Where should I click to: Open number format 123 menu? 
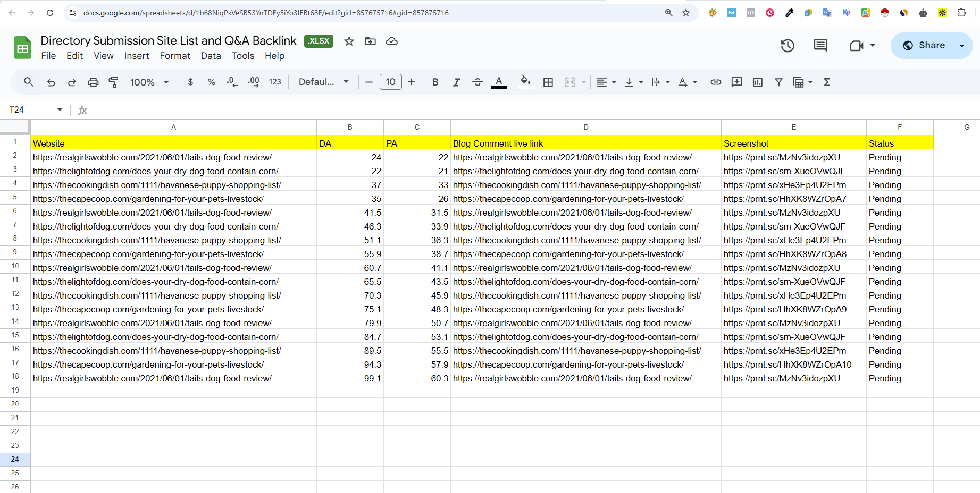pos(275,82)
